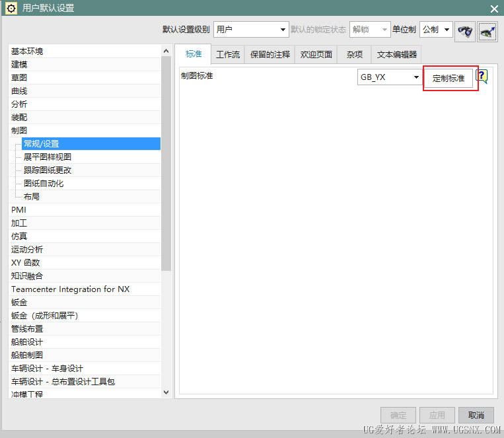Open the 解锁 lock state dropdown
This screenshot has width=504, height=438.
[370, 30]
